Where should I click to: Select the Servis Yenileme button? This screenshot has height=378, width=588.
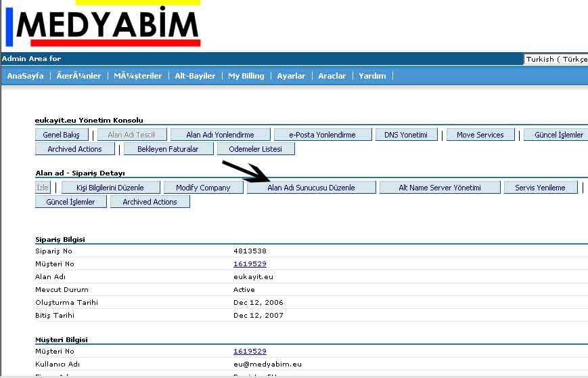(x=540, y=188)
